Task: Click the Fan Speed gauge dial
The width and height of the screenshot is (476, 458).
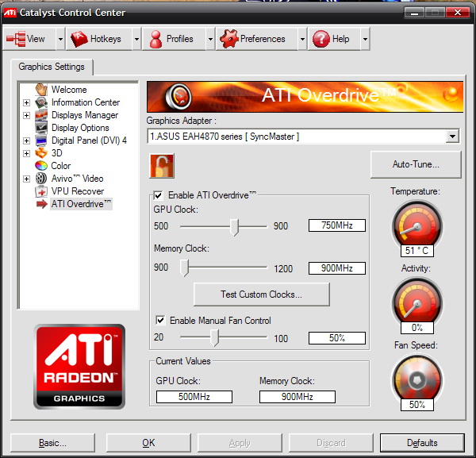Action: pos(417,379)
